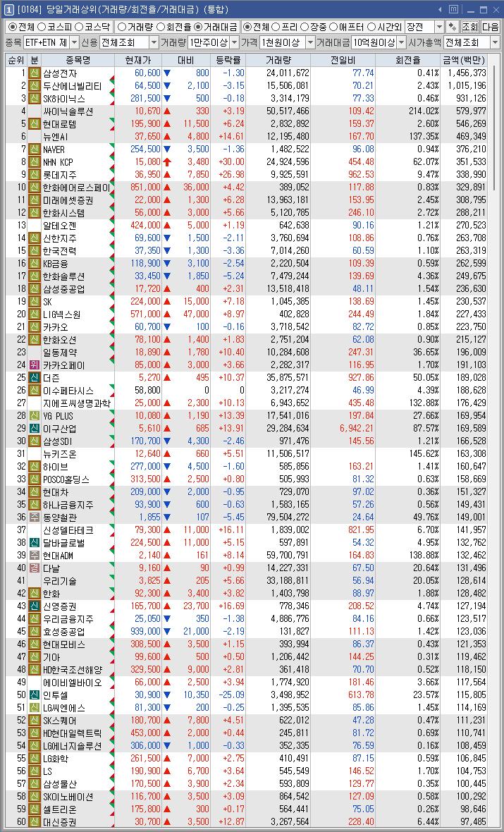This screenshot has width=504, height=832.
Task: Click the 주 badge in the 동양철관 row
Action: coord(34,518)
